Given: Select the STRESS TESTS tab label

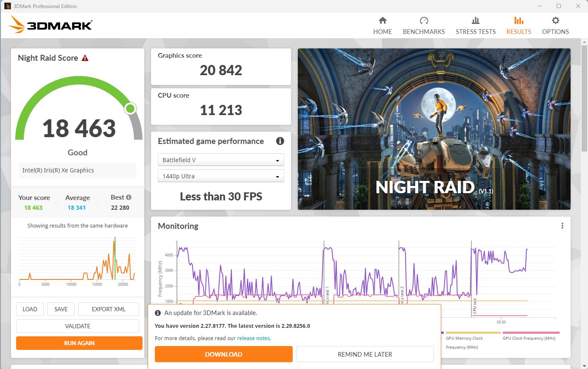Looking at the screenshot, I should [476, 32].
